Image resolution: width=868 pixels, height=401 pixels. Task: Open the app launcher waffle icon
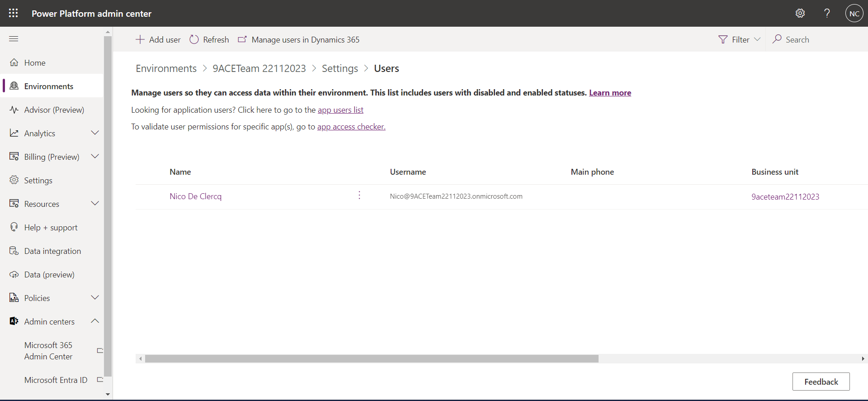pos(14,13)
